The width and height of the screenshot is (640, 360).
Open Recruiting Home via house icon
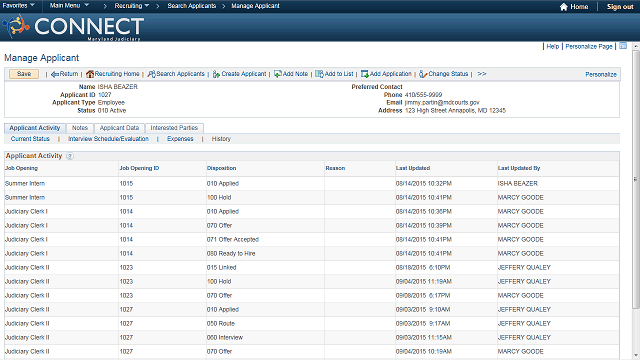click(x=90, y=74)
